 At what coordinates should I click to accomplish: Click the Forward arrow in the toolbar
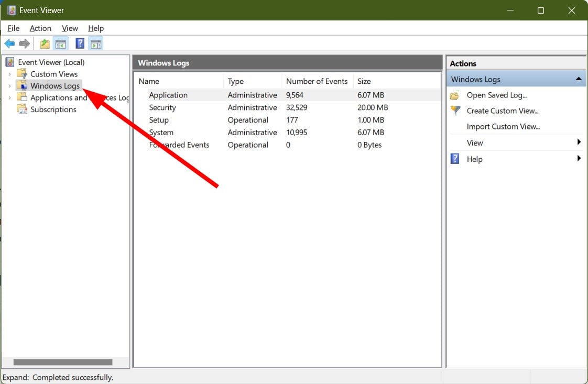click(25, 44)
